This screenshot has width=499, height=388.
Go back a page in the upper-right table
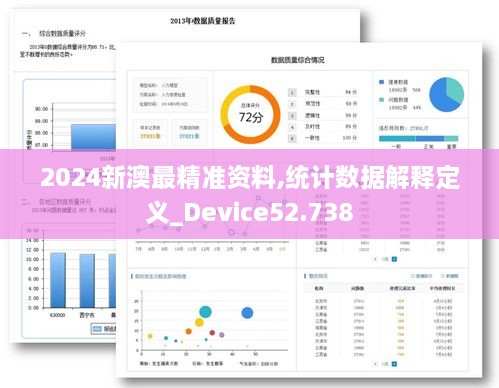pyautogui.click(x=376, y=259)
